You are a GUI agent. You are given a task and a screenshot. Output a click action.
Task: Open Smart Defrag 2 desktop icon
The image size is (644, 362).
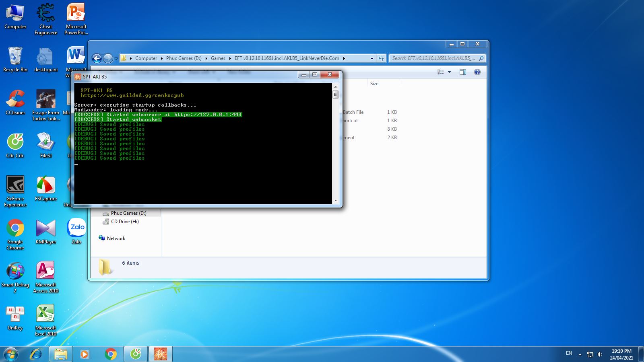tap(15, 278)
